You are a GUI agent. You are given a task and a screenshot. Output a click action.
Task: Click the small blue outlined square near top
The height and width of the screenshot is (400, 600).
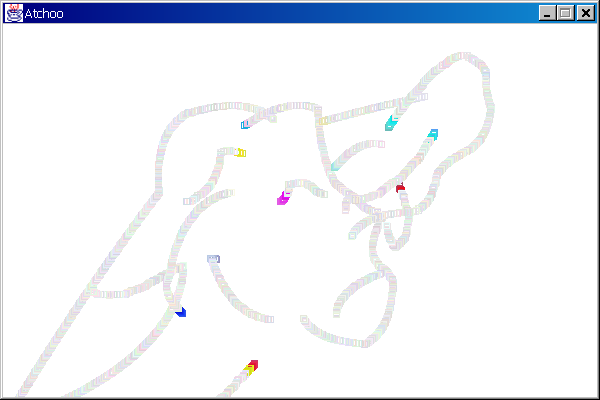click(245, 125)
